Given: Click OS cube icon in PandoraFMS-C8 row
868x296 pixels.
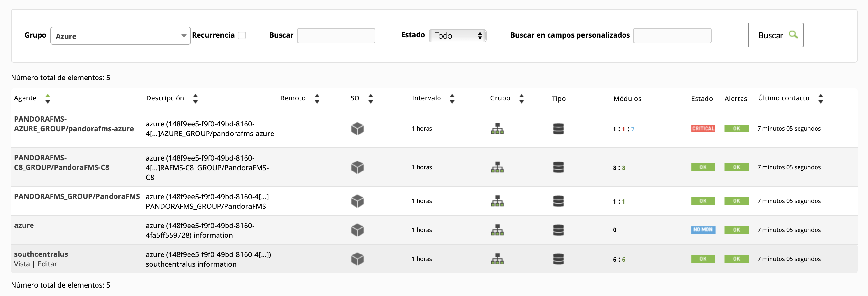Looking at the screenshot, I should click(x=357, y=167).
